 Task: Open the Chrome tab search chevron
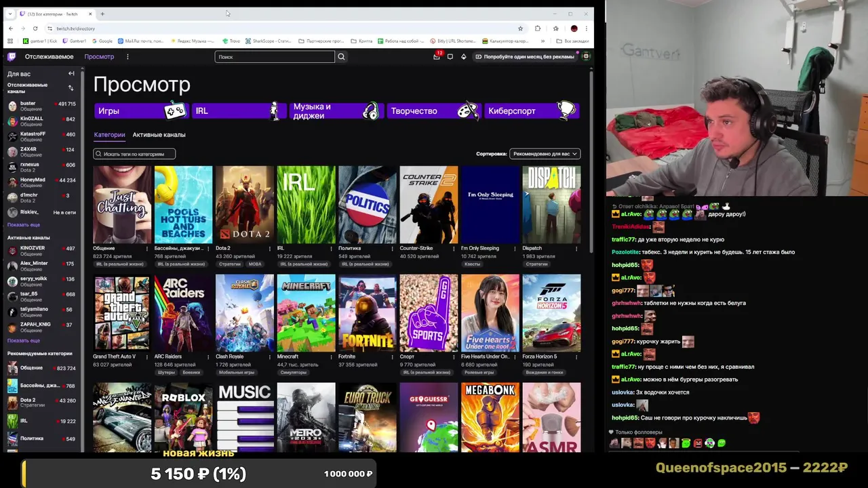click(9, 14)
